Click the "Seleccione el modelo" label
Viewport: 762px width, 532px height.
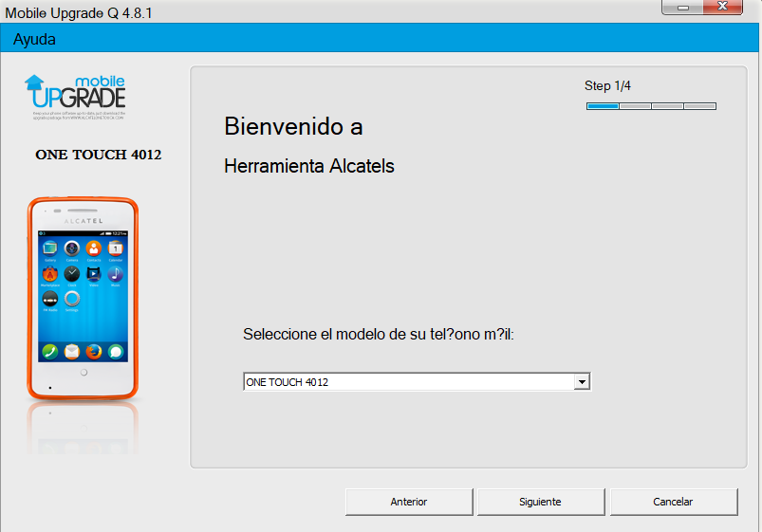(x=379, y=334)
